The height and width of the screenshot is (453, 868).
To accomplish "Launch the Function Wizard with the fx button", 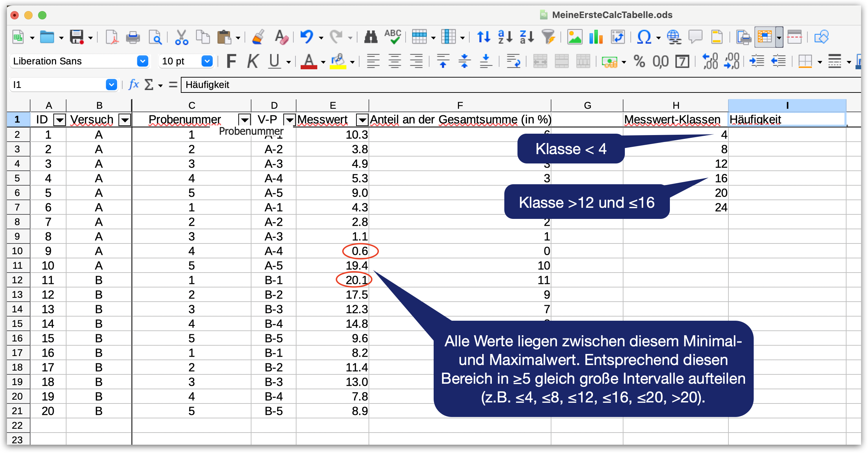I will pos(133,84).
